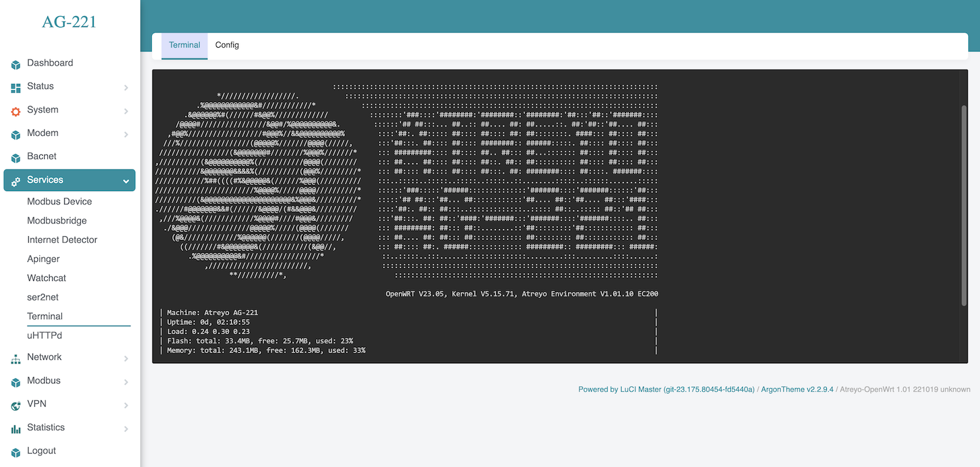Click the Dashboard cube icon in sidebar
This screenshot has height=467, width=980.
coord(16,64)
